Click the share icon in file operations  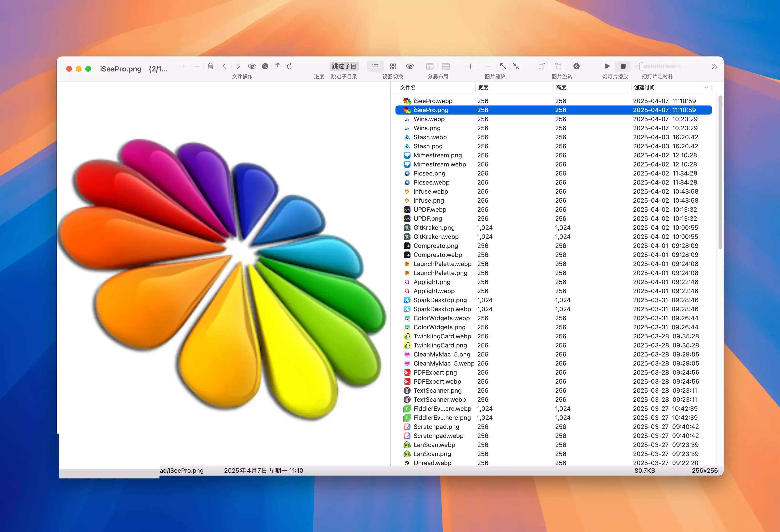click(278, 66)
